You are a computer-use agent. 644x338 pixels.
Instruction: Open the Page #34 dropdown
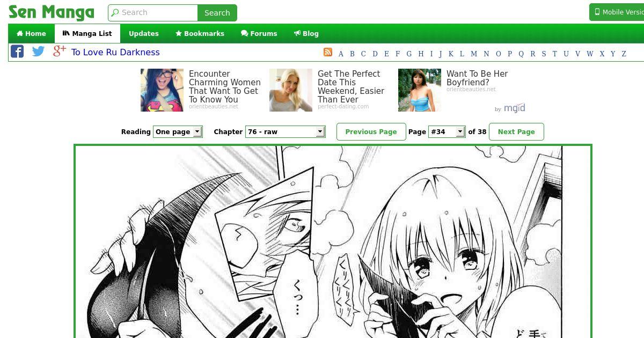(447, 131)
